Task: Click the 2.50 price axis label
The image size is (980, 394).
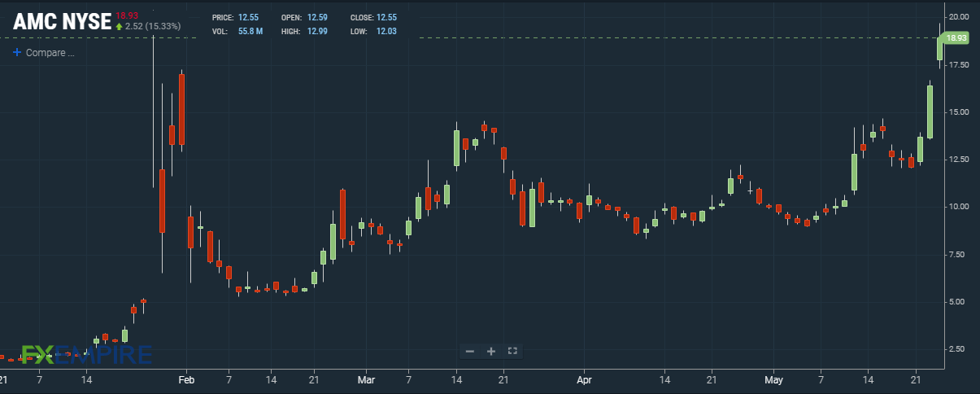Action: (x=956, y=349)
